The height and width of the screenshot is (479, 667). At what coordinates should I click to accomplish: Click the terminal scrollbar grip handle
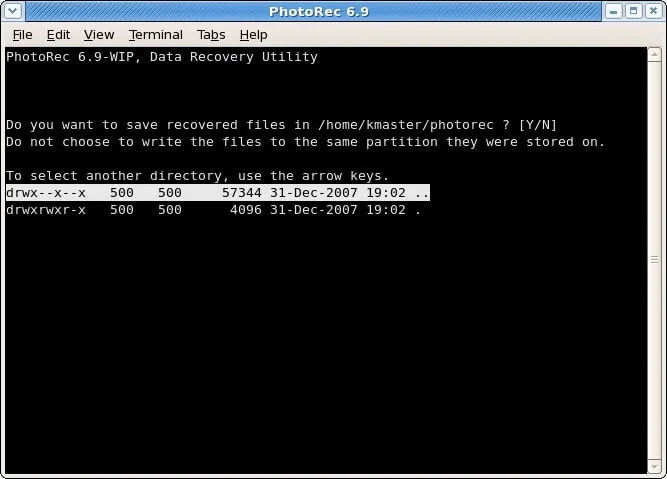[x=654, y=259]
